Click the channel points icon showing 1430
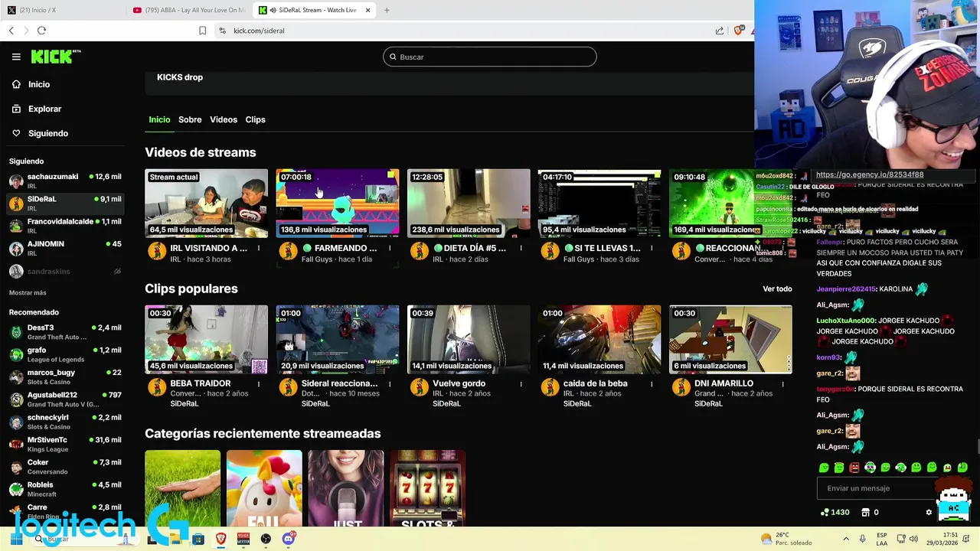The image size is (980, 551). click(824, 512)
